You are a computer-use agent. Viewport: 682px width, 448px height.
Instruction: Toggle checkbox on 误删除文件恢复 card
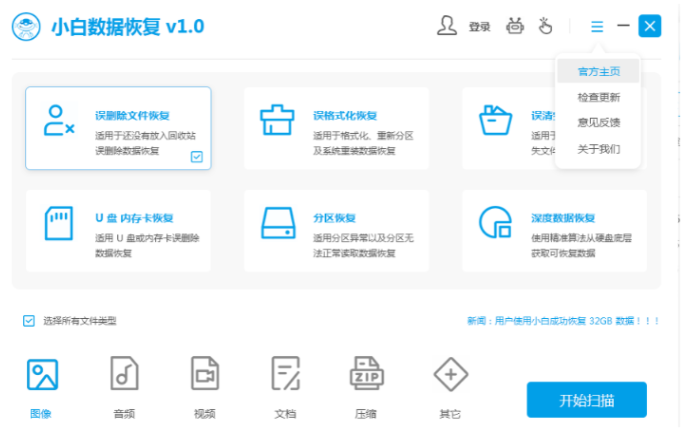197,156
